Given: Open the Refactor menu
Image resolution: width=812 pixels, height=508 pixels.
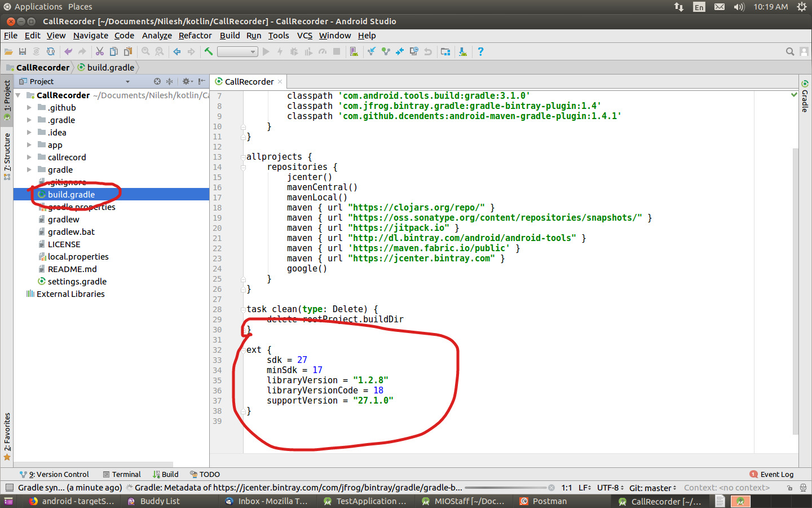Looking at the screenshot, I should pos(195,36).
